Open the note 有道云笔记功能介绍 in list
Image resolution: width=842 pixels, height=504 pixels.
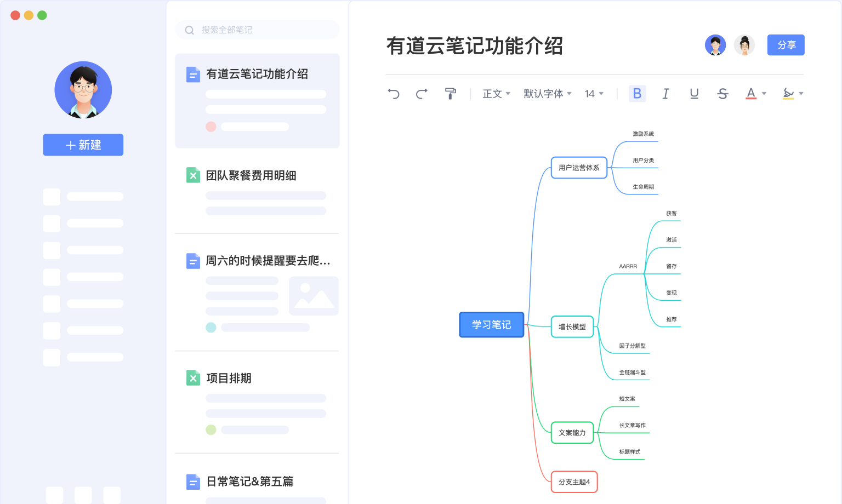tap(258, 101)
